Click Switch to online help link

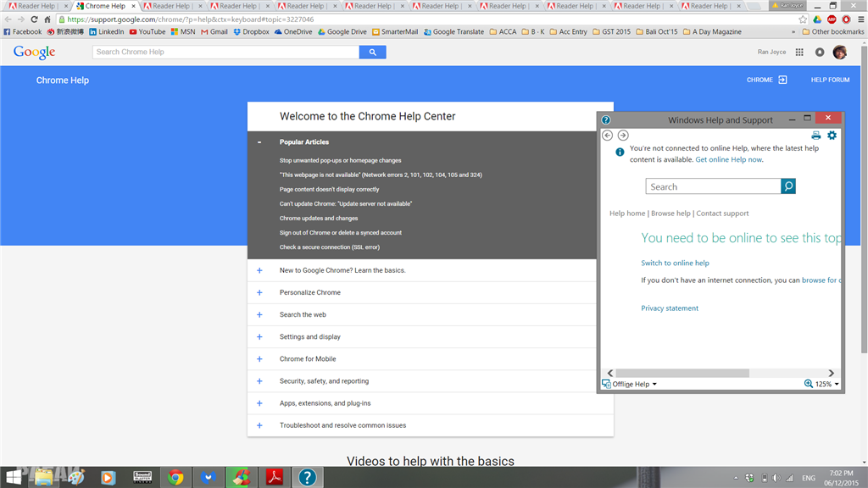(675, 263)
